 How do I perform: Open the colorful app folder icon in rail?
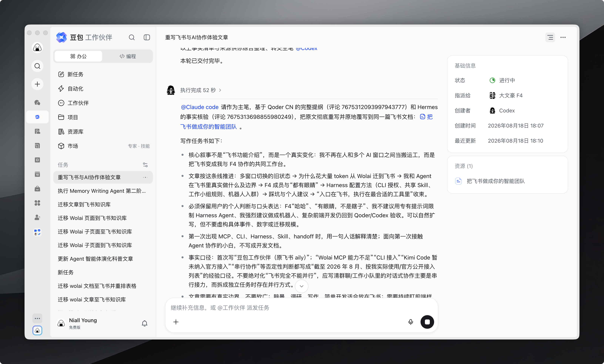(37, 232)
